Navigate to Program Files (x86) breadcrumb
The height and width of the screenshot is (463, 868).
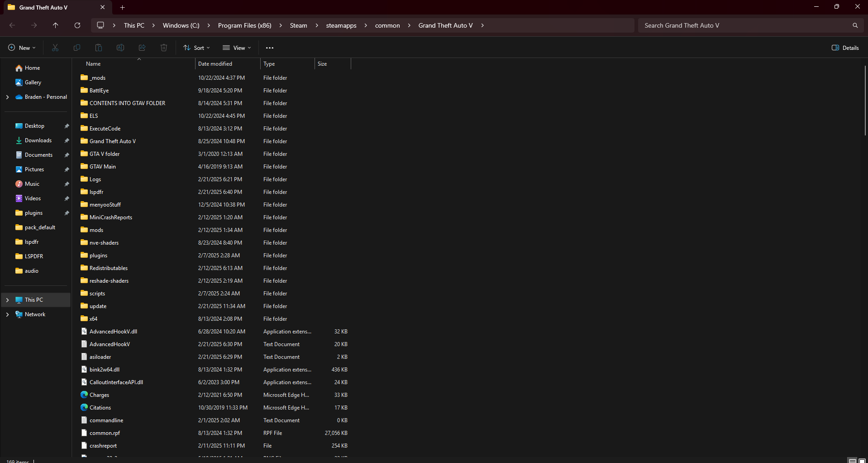point(245,25)
